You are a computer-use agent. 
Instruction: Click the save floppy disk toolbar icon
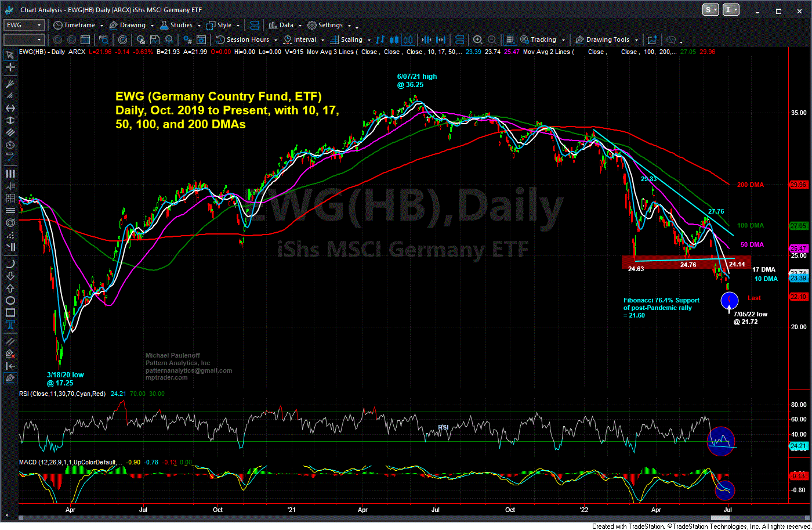(x=154, y=39)
